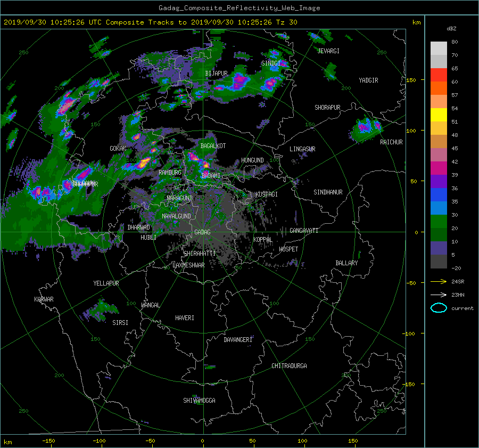Click the '23MN' legend label
479x448 pixels.
(x=458, y=295)
